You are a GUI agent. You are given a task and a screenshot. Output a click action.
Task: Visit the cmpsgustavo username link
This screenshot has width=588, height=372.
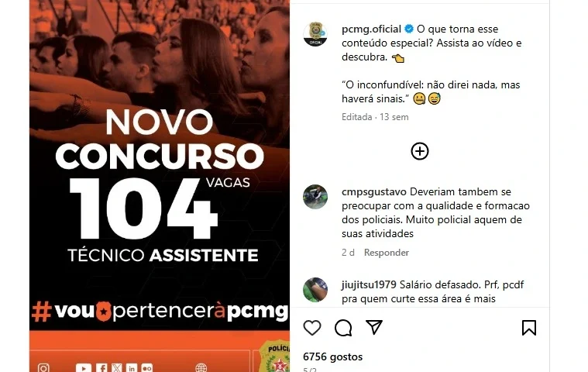374,191
